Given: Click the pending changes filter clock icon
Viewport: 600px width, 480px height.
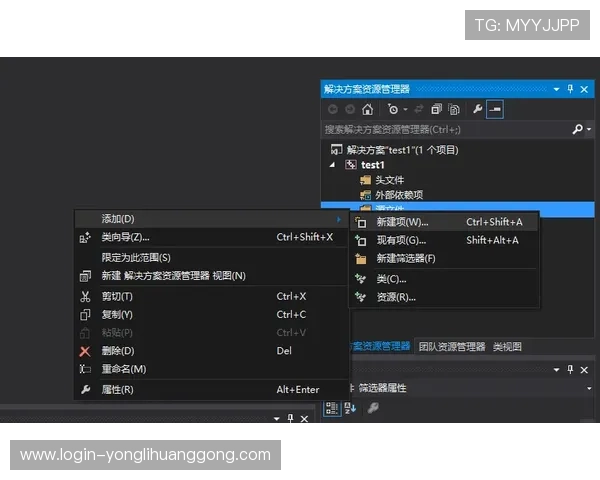Looking at the screenshot, I should point(393,109).
